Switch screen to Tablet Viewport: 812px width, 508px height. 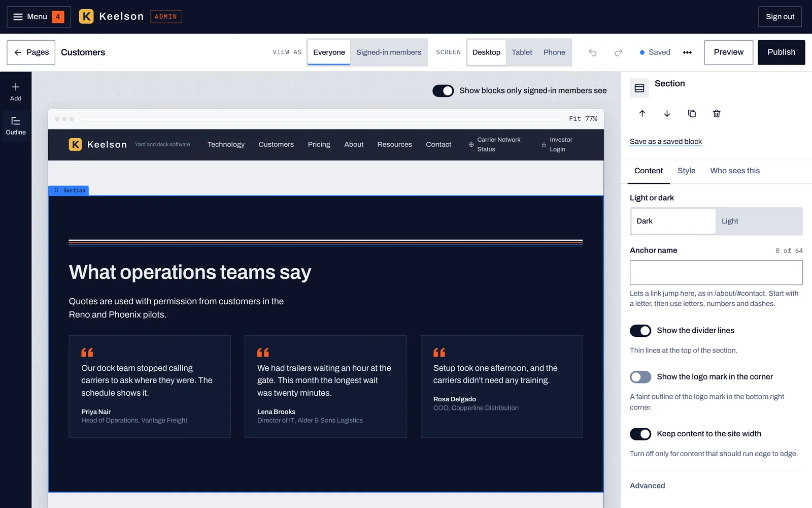[x=522, y=52]
